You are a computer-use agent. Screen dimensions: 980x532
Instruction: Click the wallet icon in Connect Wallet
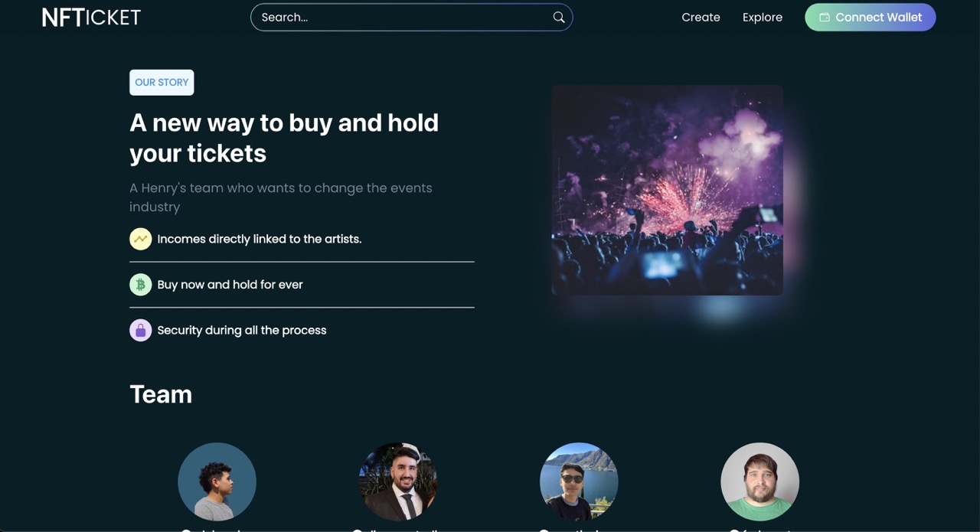click(825, 17)
